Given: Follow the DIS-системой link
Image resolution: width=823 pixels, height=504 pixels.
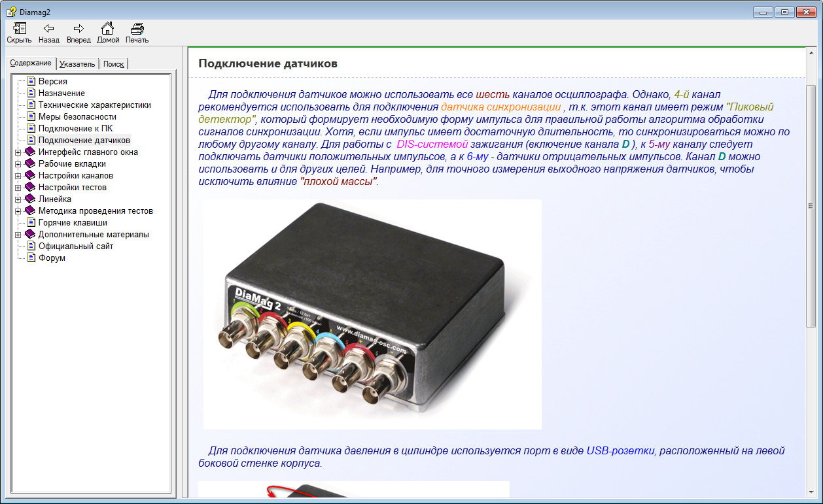Looking at the screenshot, I should (x=432, y=144).
